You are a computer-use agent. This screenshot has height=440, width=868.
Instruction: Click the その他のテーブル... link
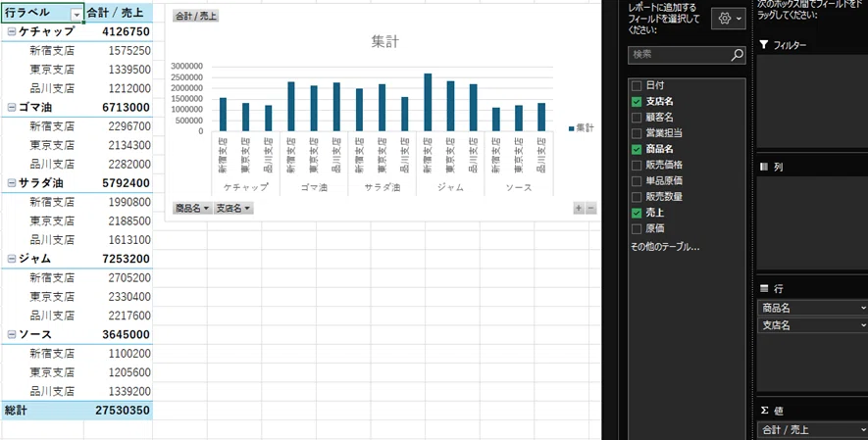(665, 247)
